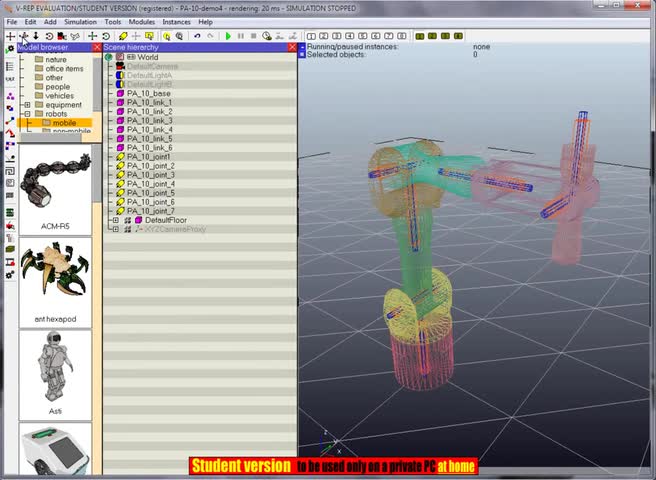Expand the DefaultFloor node in the hierarchy
The height and width of the screenshot is (480, 656).
click(116, 220)
